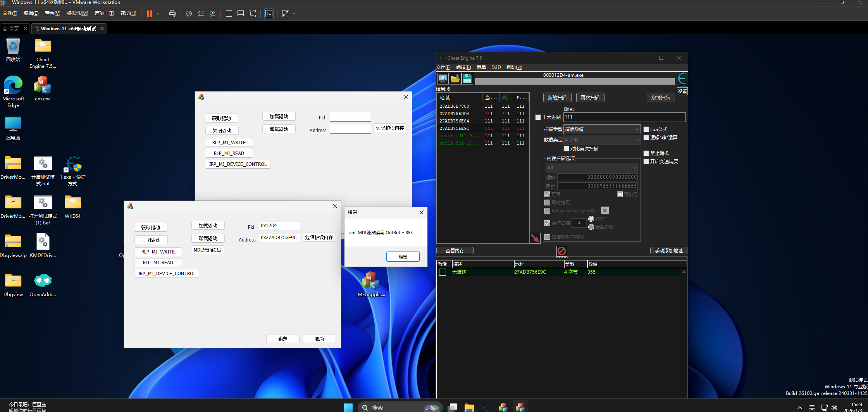Open the VMware 文件(F) menu

10,13
